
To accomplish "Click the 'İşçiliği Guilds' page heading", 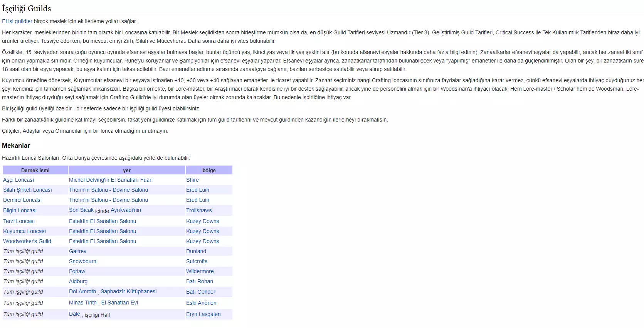I will coord(27,8).
